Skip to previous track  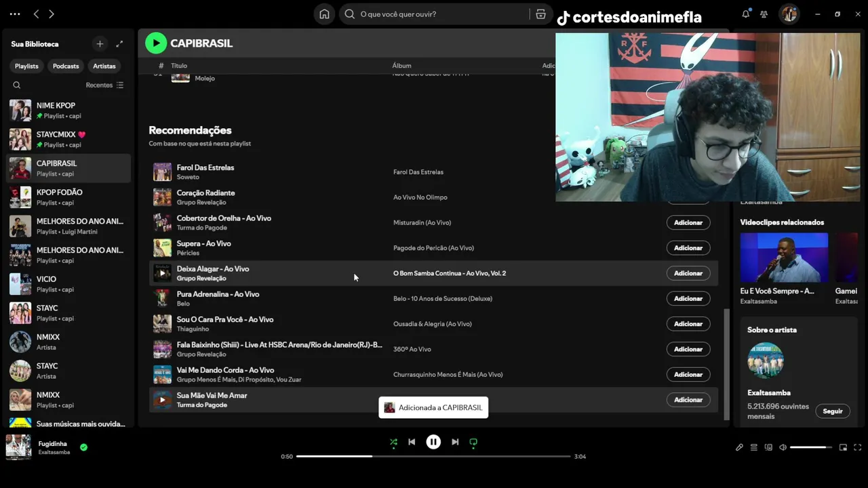pos(412,442)
